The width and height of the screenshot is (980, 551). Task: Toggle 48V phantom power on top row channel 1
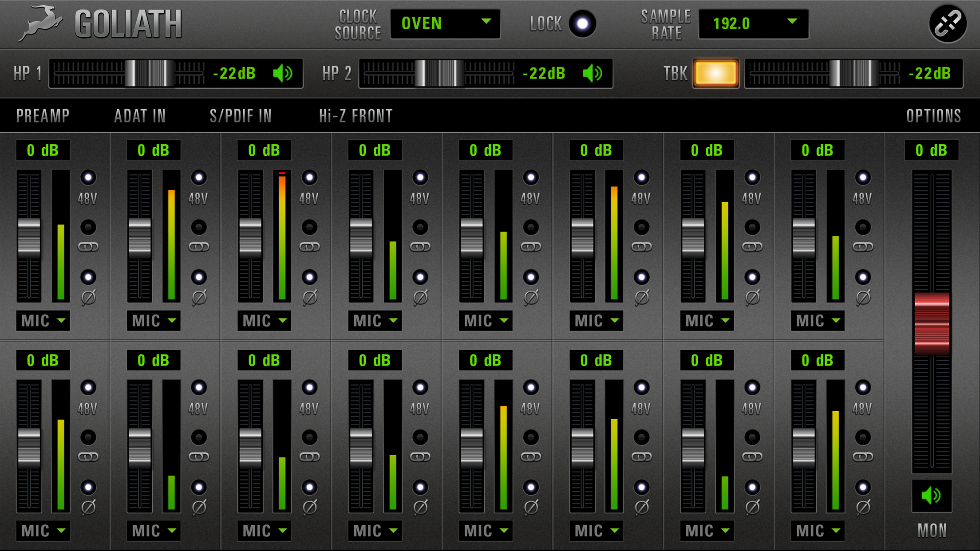point(88,178)
